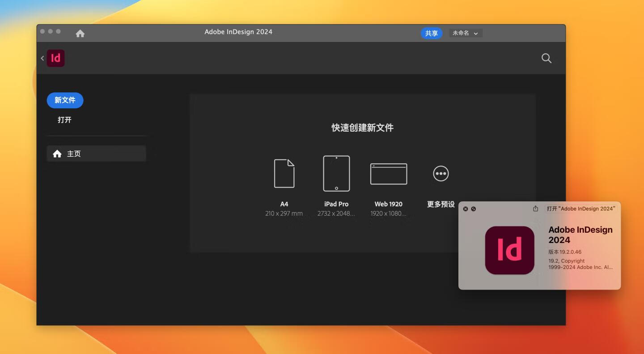Image resolution: width=644 pixels, height=354 pixels.
Task: Click the share icon in info popup
Action: 536,209
